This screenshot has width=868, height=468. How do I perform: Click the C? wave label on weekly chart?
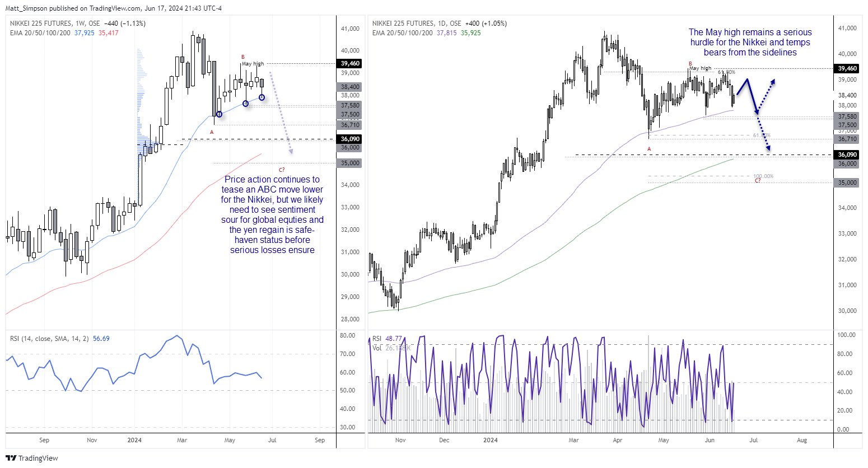[x=282, y=170]
